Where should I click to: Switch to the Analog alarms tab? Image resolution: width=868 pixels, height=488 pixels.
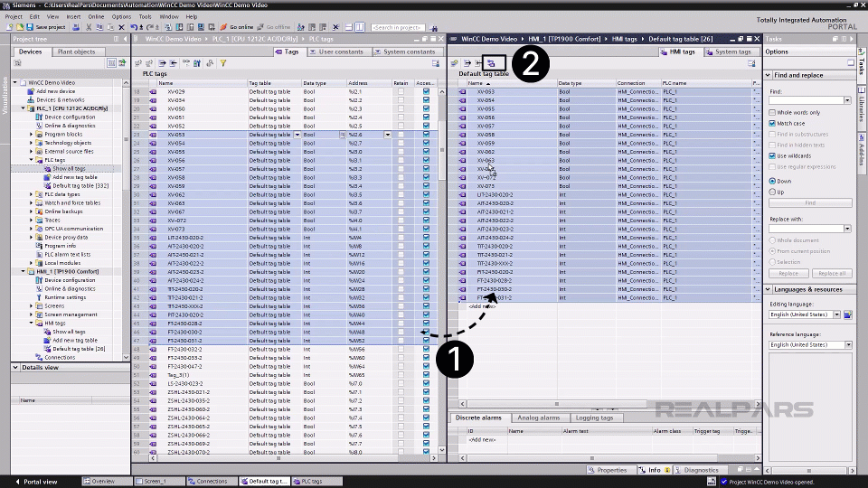[x=539, y=418]
